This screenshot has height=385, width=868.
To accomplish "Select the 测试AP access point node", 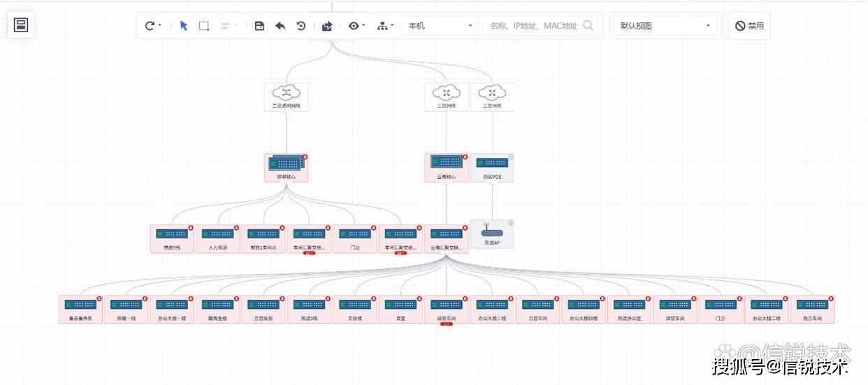I will click(492, 234).
